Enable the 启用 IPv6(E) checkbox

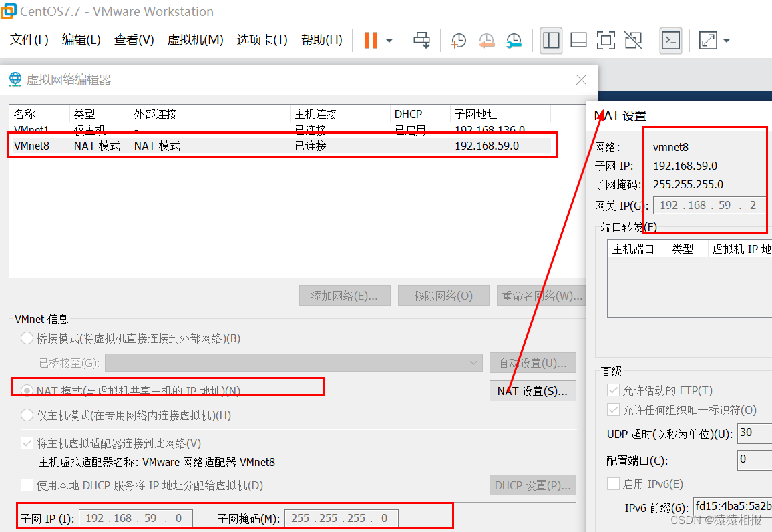tap(614, 484)
